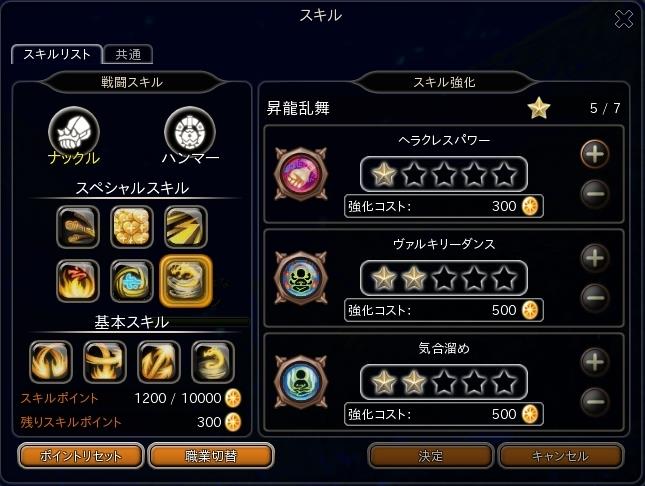Set 気合溜め to the fifth star
Image resolution: width=645 pixels, height=486 pixels.
504,382
